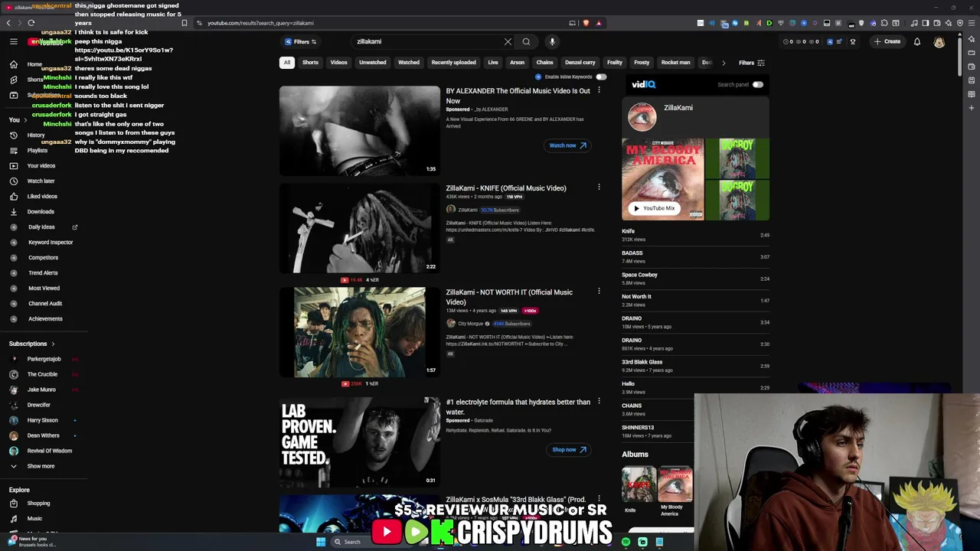980x551 pixels.
Task: Open the notifications bell
Action: (916, 41)
